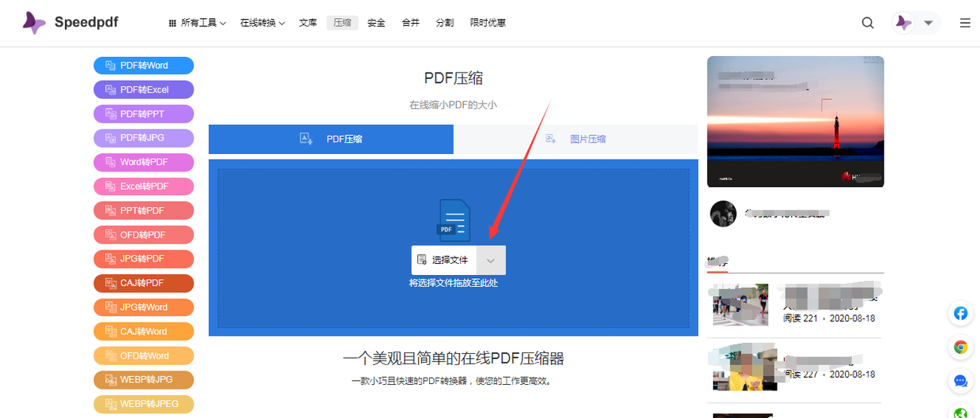Expand the avatar dropdown arrow
Screen dimensions: 980x418
point(929,23)
